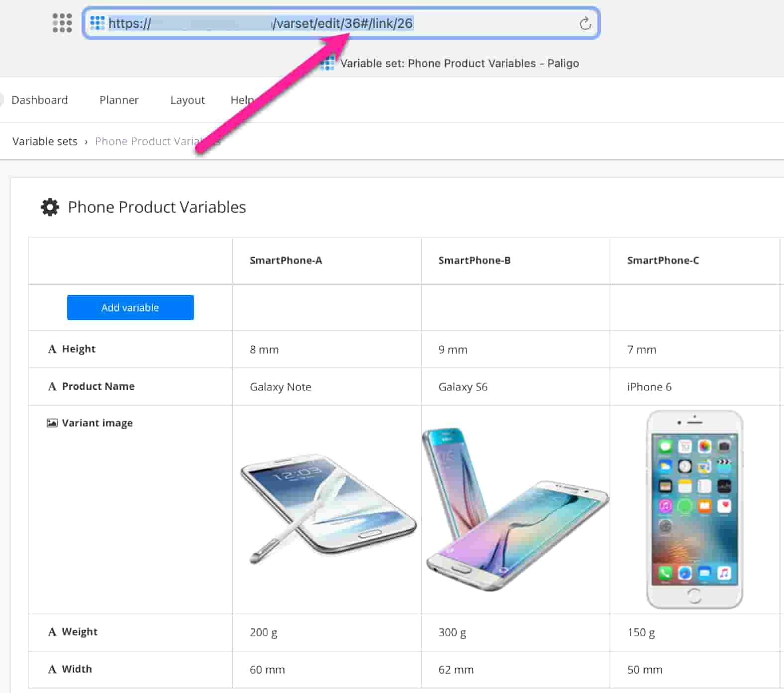Image resolution: width=784 pixels, height=693 pixels.
Task: Edit the 300 g weight value
Action: pyautogui.click(x=452, y=632)
